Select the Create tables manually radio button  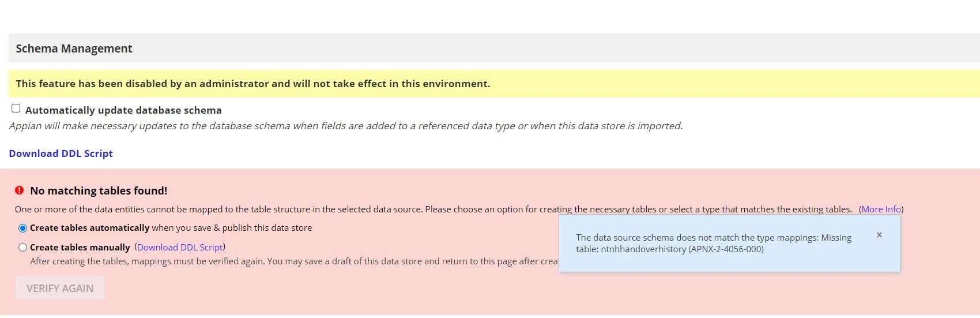coord(23,248)
